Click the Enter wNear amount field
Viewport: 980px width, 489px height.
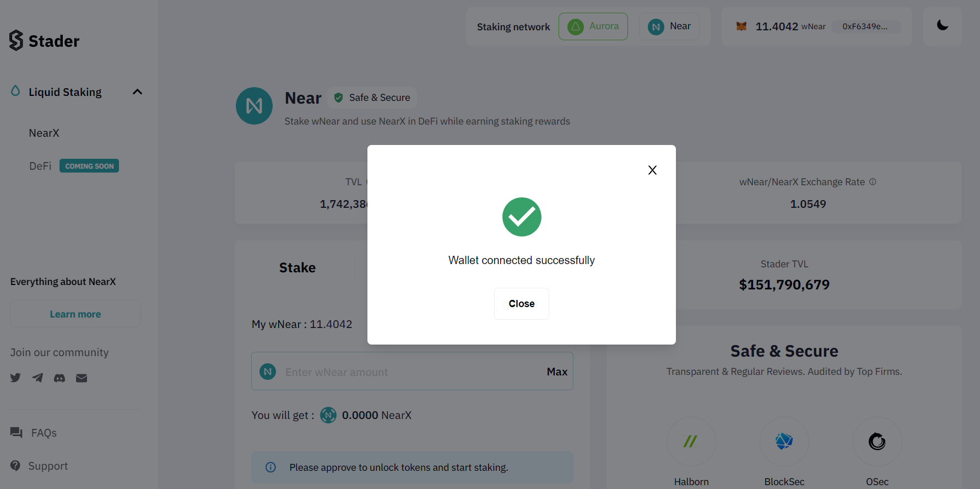pos(412,372)
